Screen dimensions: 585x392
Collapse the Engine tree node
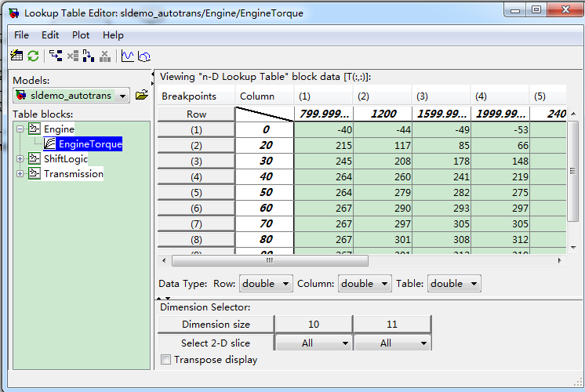pos(20,129)
